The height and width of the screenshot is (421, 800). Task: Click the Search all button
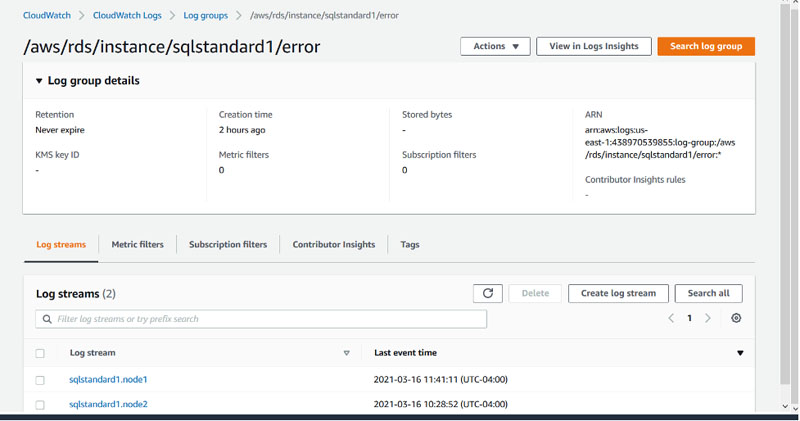coord(709,293)
